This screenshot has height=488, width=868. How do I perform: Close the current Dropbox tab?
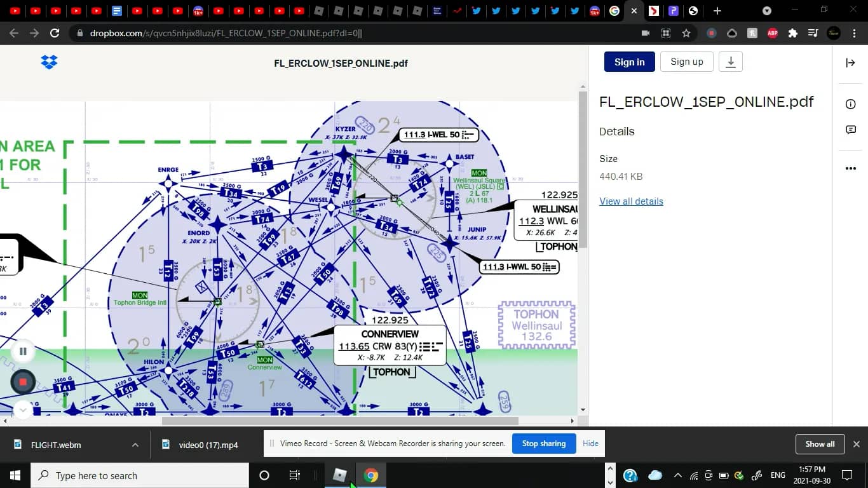634,11
